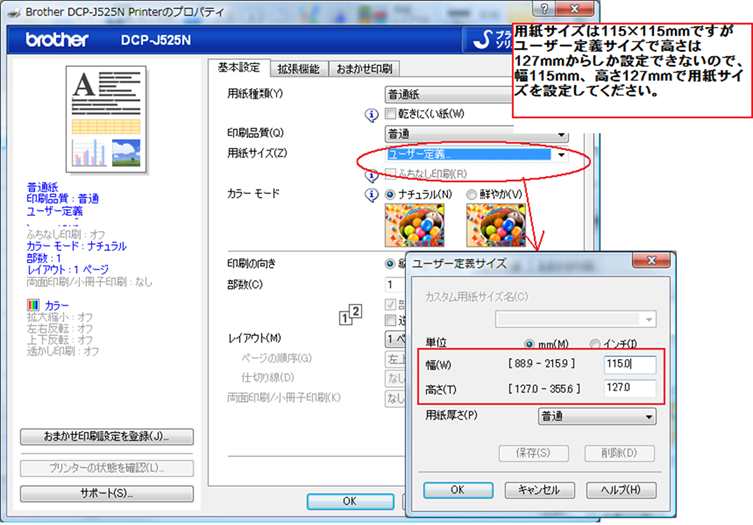Click the 幅(W) width input field
753x525 pixels.
pos(630,364)
